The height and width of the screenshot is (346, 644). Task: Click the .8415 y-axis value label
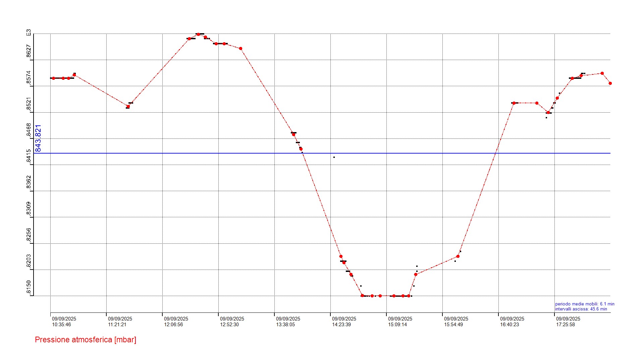tap(29, 156)
